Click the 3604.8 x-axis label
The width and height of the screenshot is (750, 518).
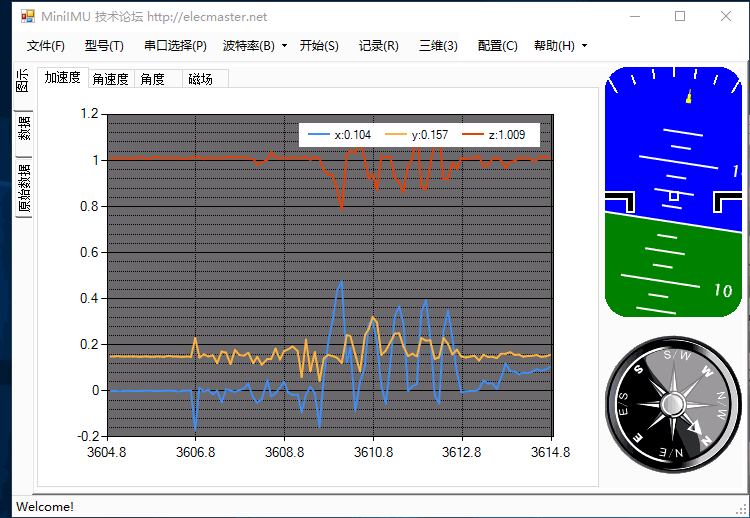pyautogui.click(x=107, y=452)
